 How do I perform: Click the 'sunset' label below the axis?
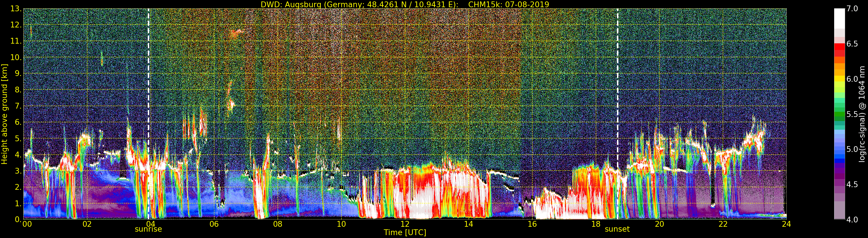(617, 229)
